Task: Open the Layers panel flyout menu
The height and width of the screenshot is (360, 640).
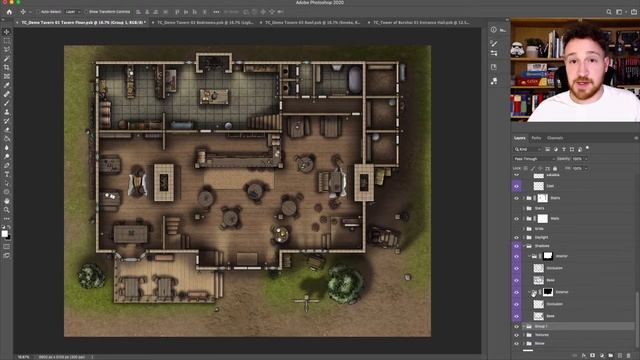Action: pos(636,138)
